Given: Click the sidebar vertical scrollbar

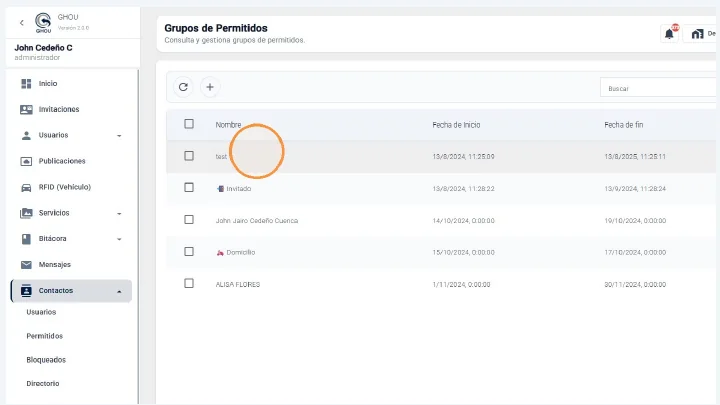Looking at the screenshot, I should [138, 236].
